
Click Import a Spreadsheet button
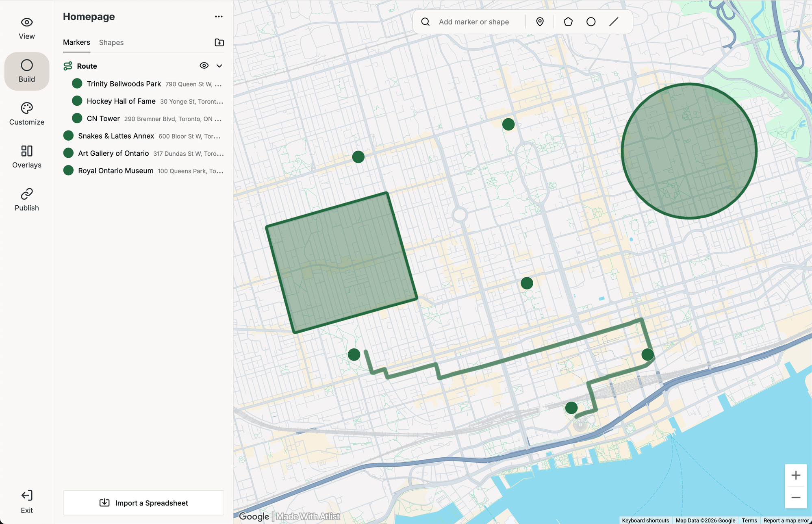pos(143,503)
